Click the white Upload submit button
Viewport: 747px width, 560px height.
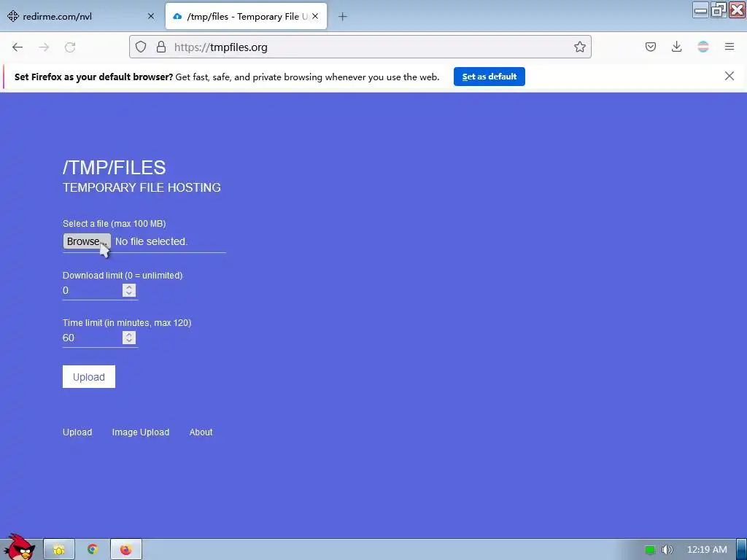pyautogui.click(x=88, y=377)
